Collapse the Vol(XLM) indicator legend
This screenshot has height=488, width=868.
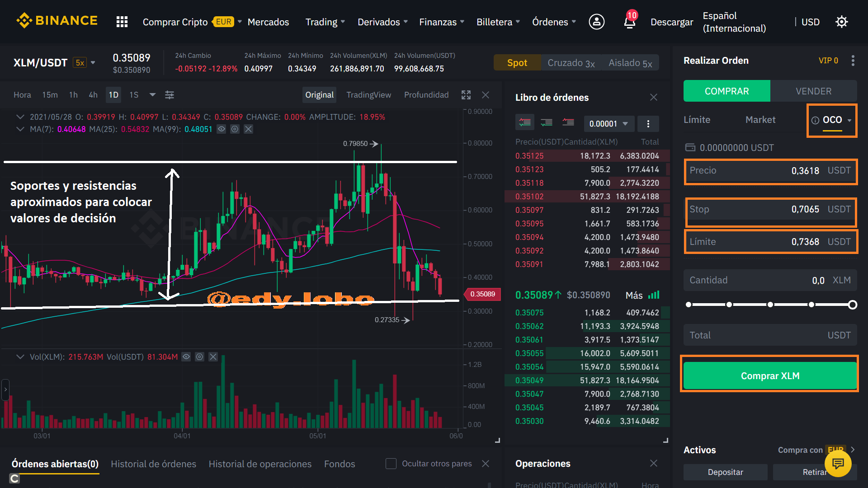tap(20, 357)
